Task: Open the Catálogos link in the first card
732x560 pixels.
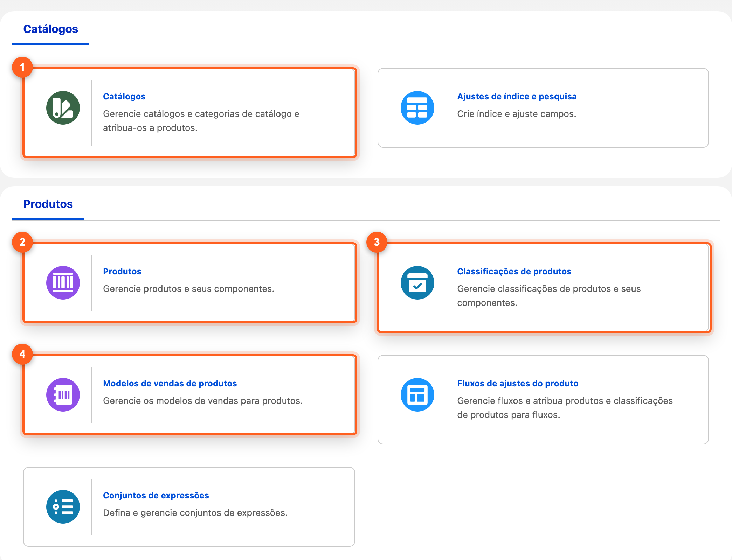Action: [124, 96]
